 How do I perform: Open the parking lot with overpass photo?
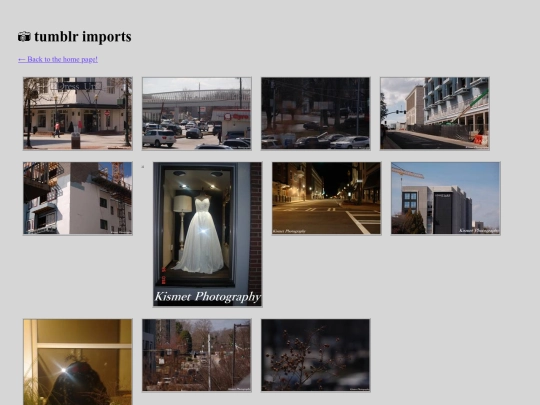pyautogui.click(x=197, y=114)
